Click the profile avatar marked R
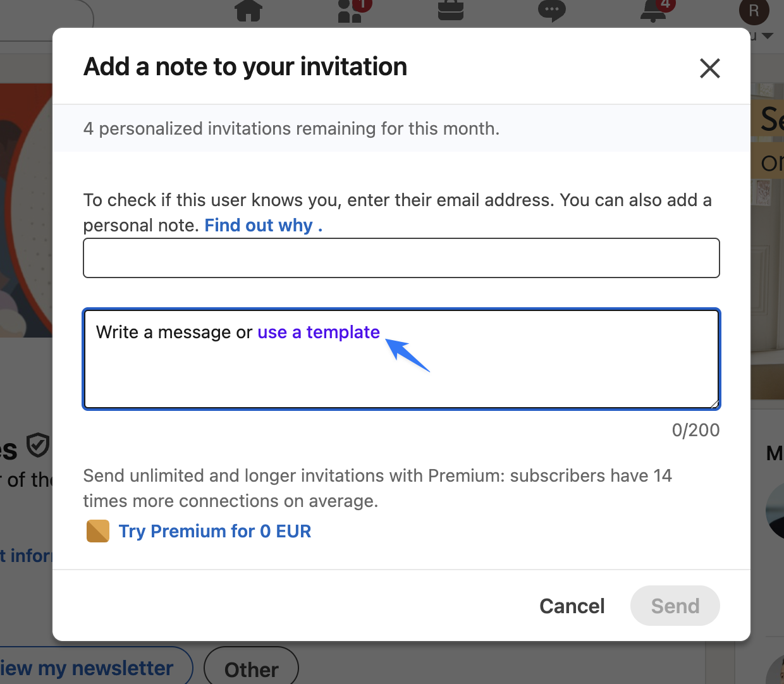 coord(754,11)
